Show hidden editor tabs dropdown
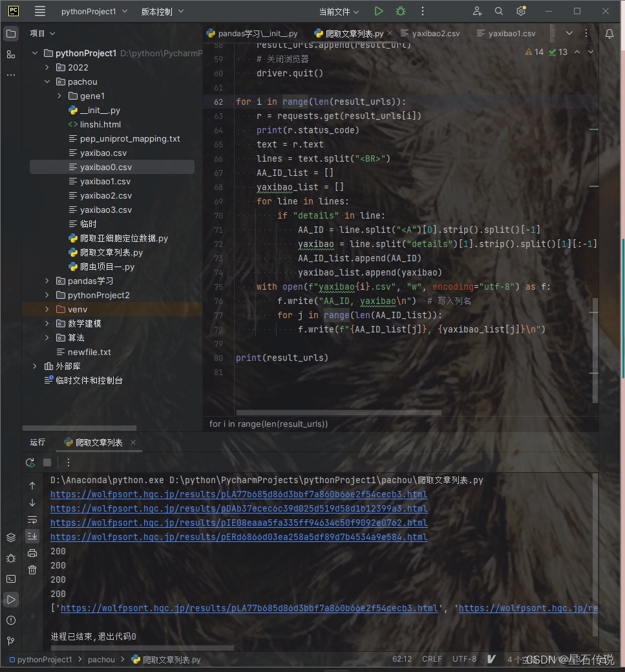Viewport: 625px width, 672px height. (569, 34)
